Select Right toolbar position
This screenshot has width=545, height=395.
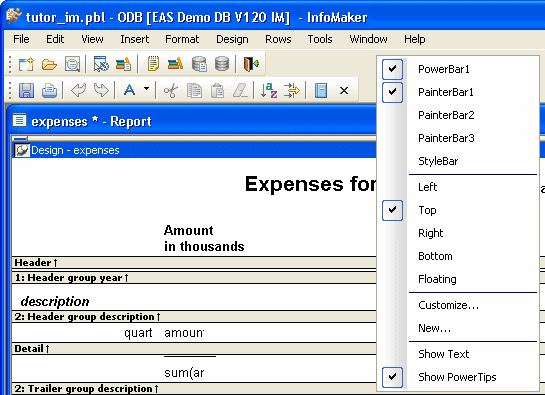tap(458, 233)
